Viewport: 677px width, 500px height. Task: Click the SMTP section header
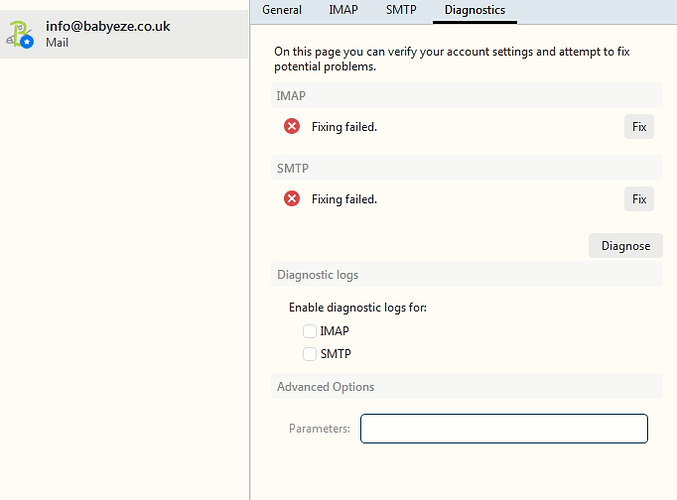point(292,168)
